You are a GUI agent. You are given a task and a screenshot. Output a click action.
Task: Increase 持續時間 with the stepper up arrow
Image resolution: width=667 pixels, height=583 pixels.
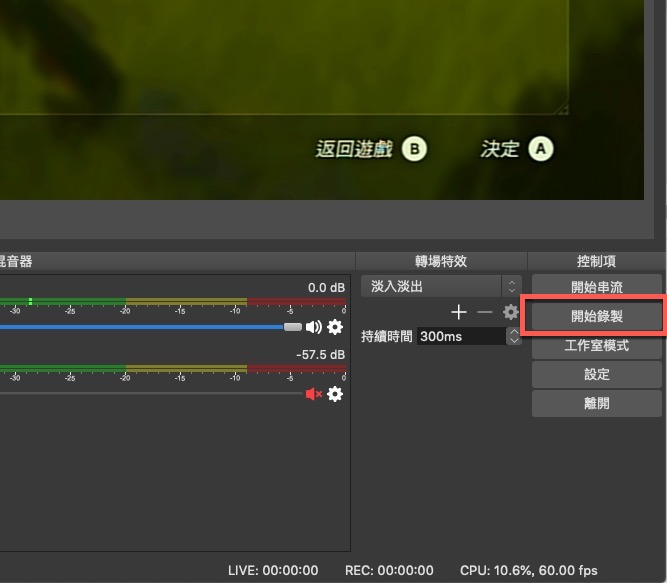514,331
